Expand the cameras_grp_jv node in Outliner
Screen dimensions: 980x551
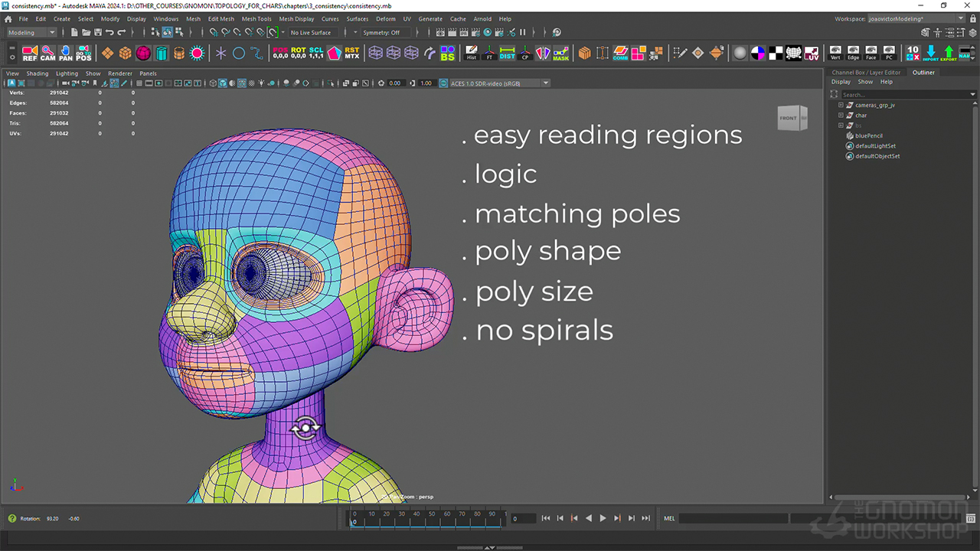pos(841,105)
